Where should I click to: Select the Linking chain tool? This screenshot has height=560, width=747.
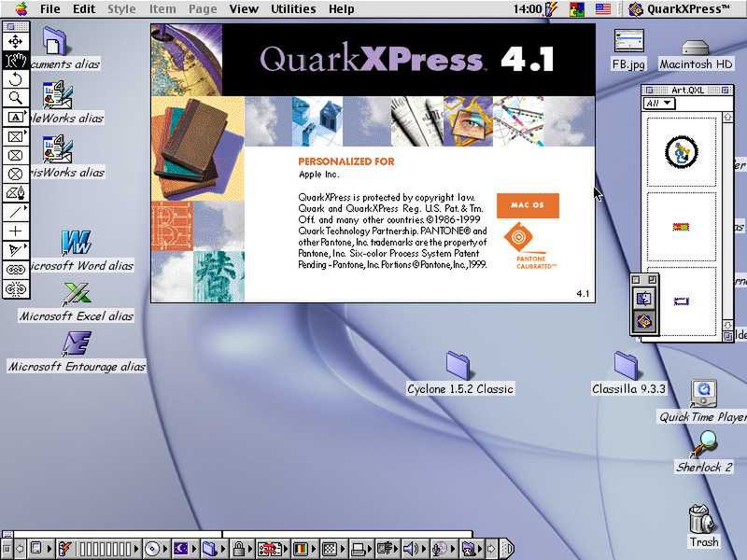pos(15,270)
